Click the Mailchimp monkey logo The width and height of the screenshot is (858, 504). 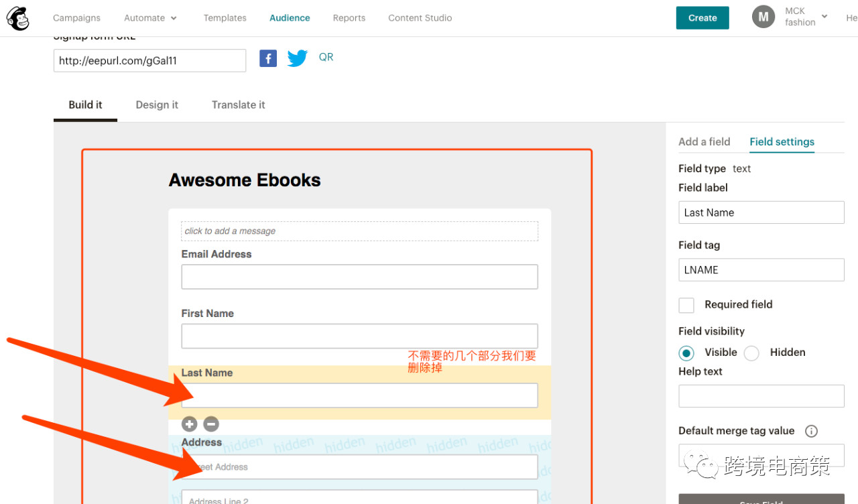point(18,18)
